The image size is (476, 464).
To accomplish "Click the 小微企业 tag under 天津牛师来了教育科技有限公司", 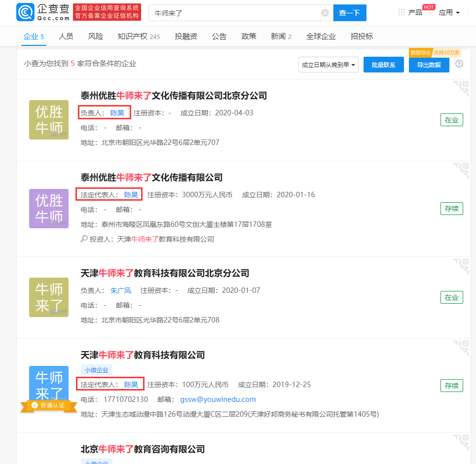I will pyautogui.click(x=97, y=370).
